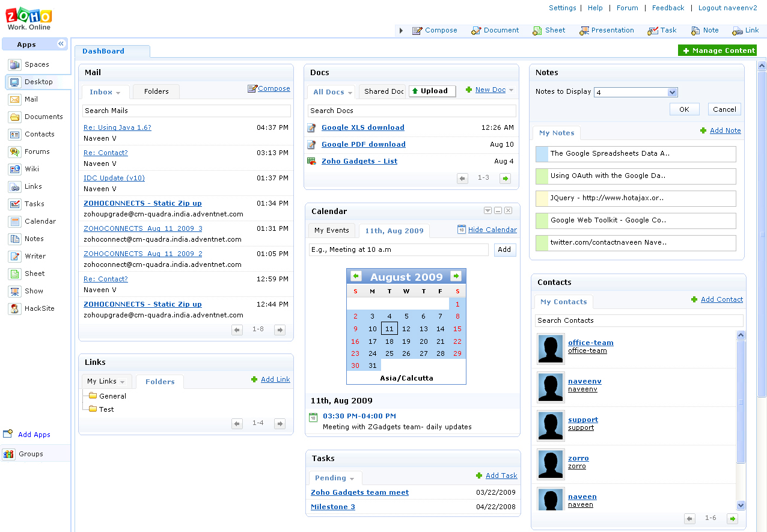Switch to My Events tab
The image size is (767, 532).
(x=332, y=230)
